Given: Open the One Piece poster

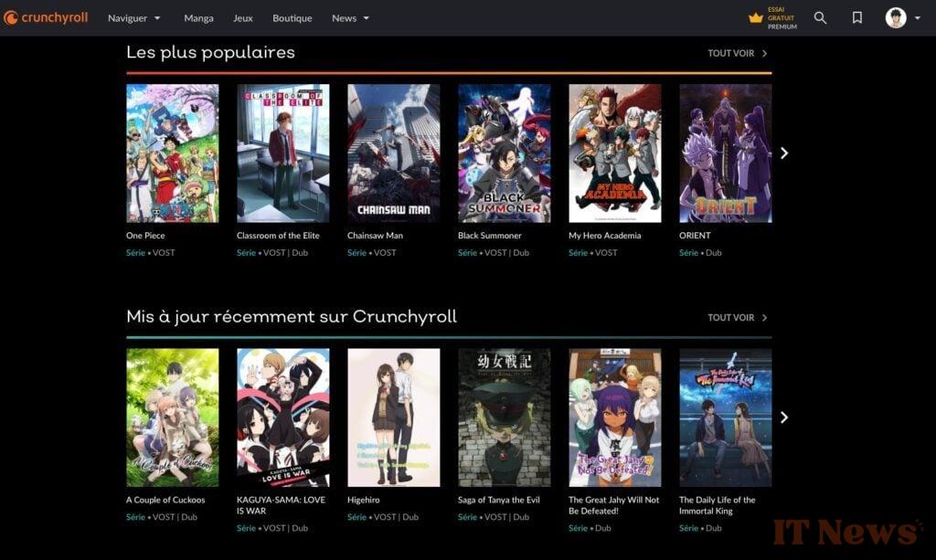Looking at the screenshot, I should (172, 152).
